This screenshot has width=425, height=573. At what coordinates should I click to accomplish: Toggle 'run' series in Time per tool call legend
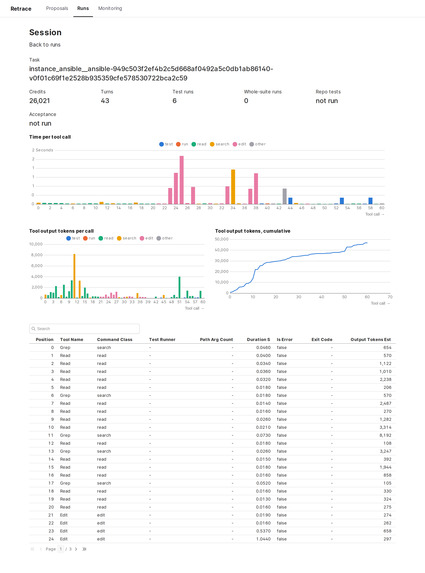click(x=182, y=144)
